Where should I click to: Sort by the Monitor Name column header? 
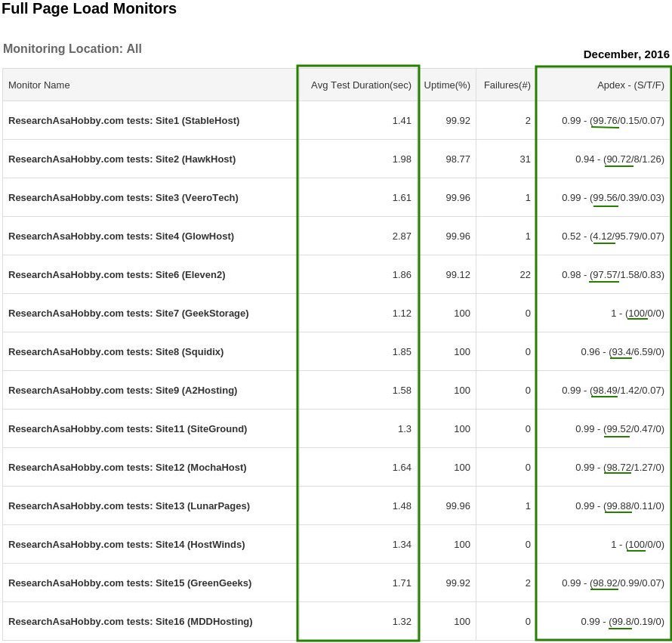point(39,85)
